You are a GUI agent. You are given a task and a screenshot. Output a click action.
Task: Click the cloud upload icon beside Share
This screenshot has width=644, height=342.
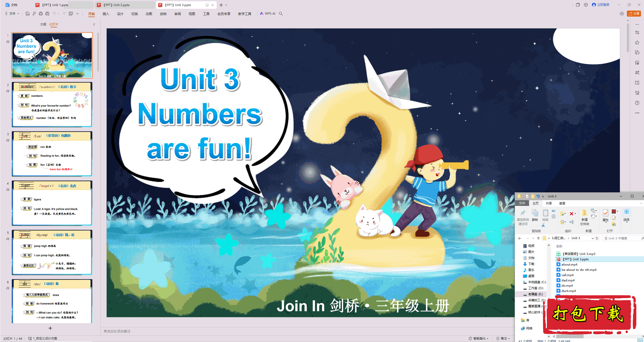pos(622,14)
